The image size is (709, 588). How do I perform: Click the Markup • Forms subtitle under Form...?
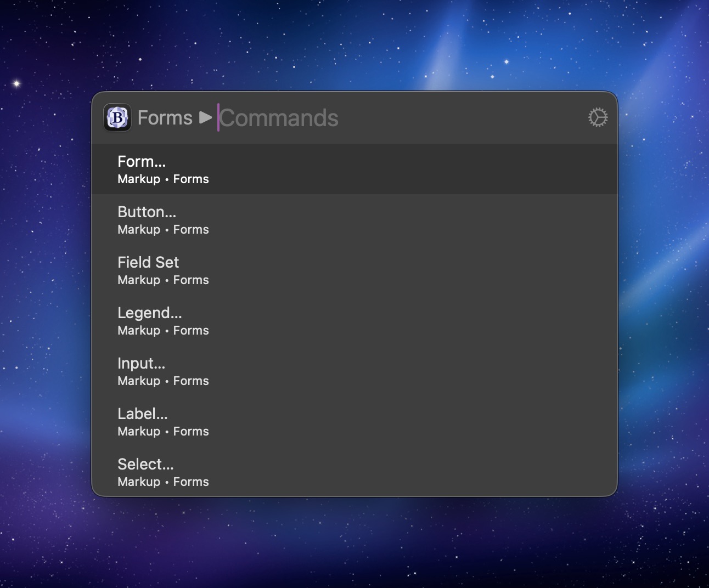163,179
